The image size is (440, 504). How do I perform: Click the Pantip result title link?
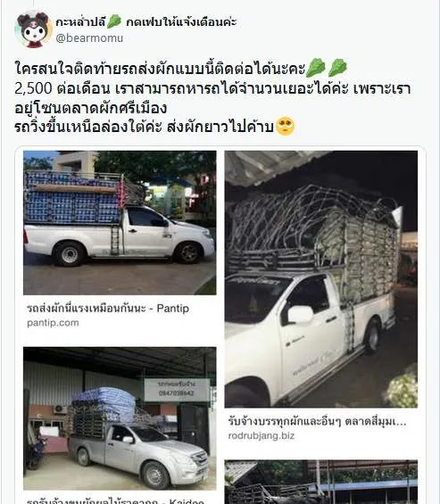[108, 309]
